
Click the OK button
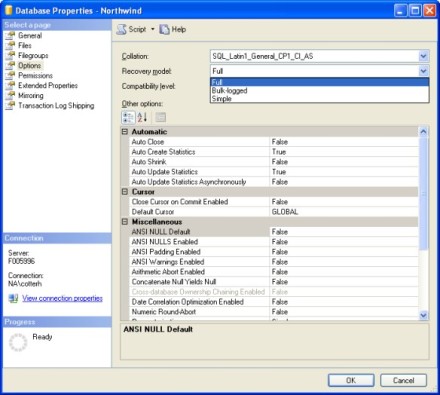pos(351,380)
